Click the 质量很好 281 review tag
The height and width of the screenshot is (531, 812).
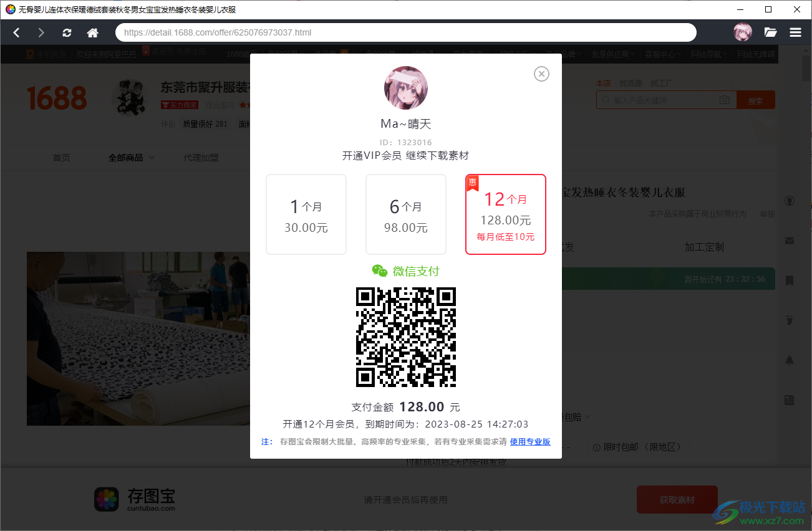pos(205,124)
